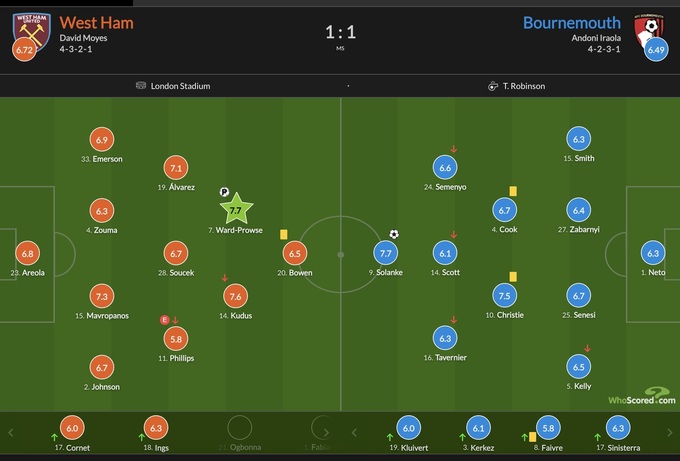Click the West Ham United club crest

click(26, 28)
